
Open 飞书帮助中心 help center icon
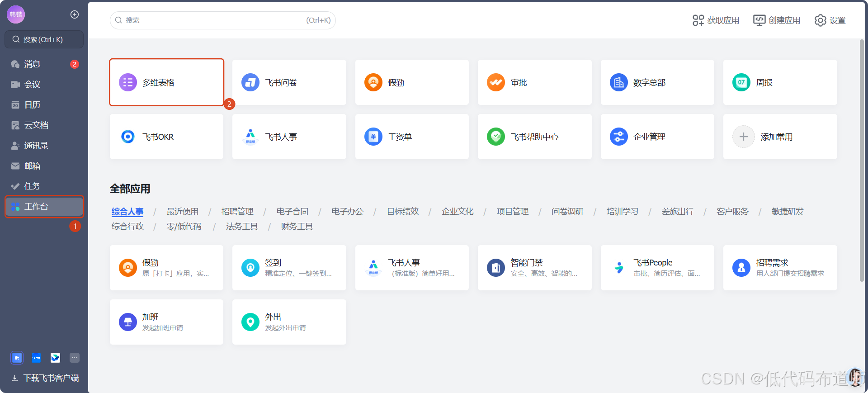pyautogui.click(x=496, y=137)
